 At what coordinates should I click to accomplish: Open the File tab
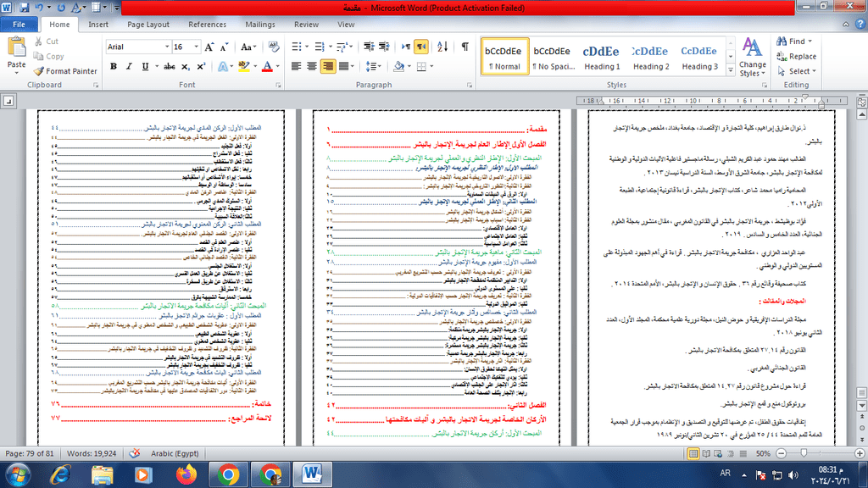pos(19,25)
